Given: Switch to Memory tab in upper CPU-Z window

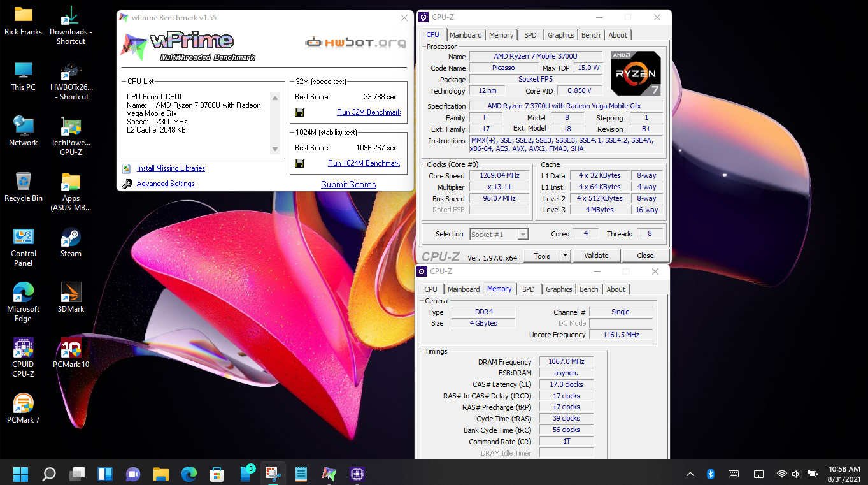Looking at the screenshot, I should pos(501,35).
